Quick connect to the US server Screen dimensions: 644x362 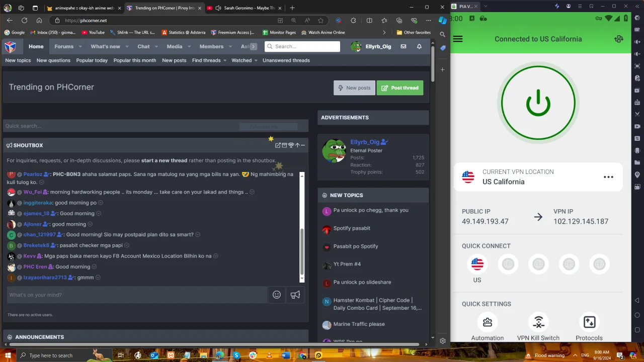477,264
